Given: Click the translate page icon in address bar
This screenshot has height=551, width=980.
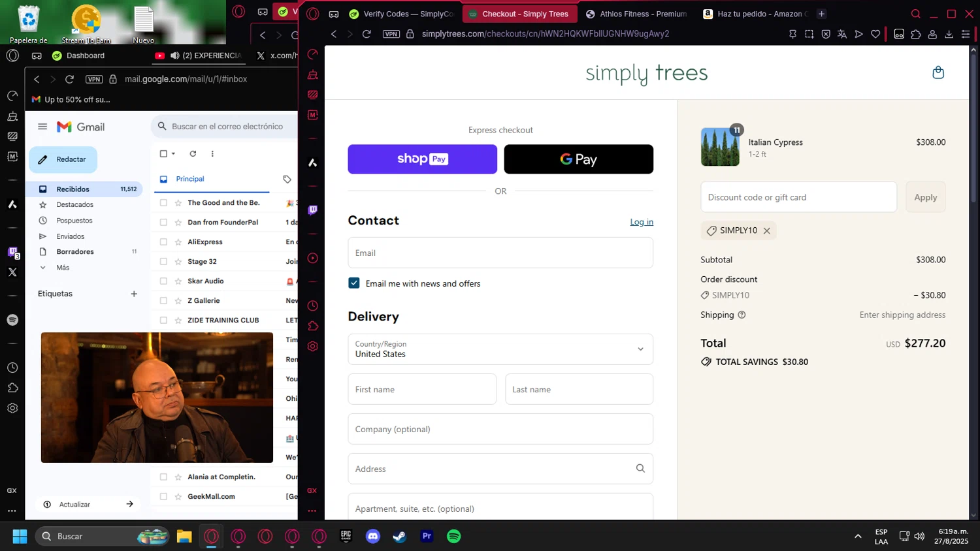Looking at the screenshot, I should coord(842,34).
